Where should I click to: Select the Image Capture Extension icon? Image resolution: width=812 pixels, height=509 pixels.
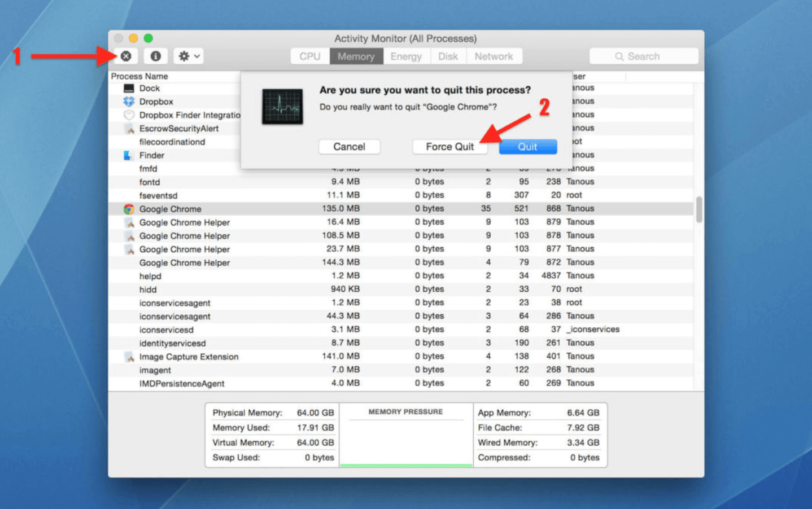(x=129, y=357)
